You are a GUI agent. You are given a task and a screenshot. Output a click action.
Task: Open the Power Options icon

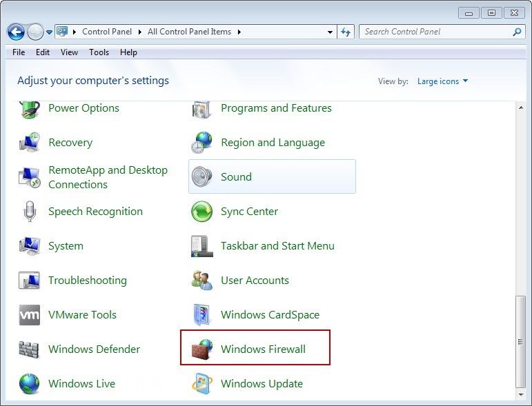click(29, 110)
